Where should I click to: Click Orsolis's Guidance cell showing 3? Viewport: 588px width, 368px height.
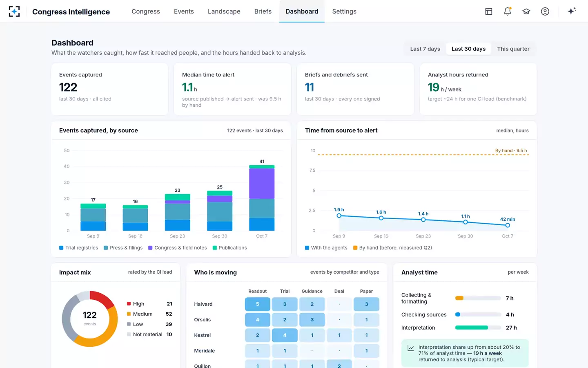tap(312, 320)
